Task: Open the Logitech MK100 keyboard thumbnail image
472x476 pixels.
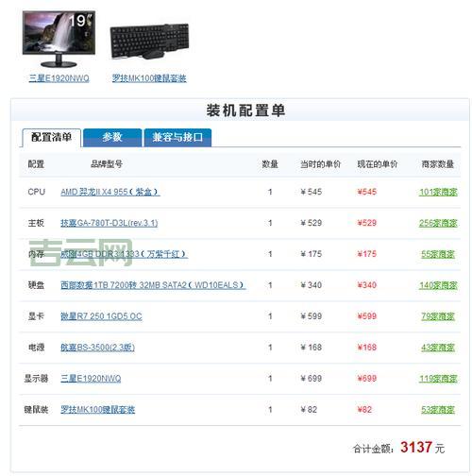Action: [x=149, y=42]
